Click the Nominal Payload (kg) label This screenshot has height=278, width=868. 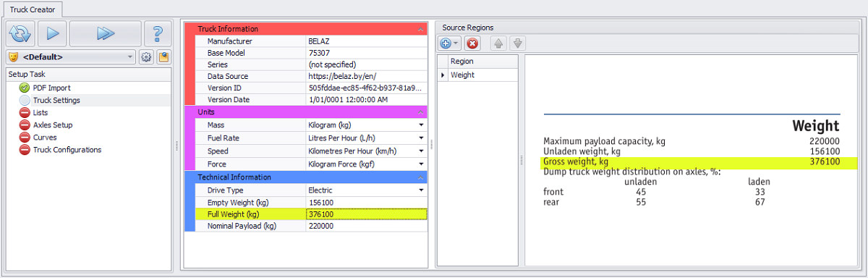(242, 226)
